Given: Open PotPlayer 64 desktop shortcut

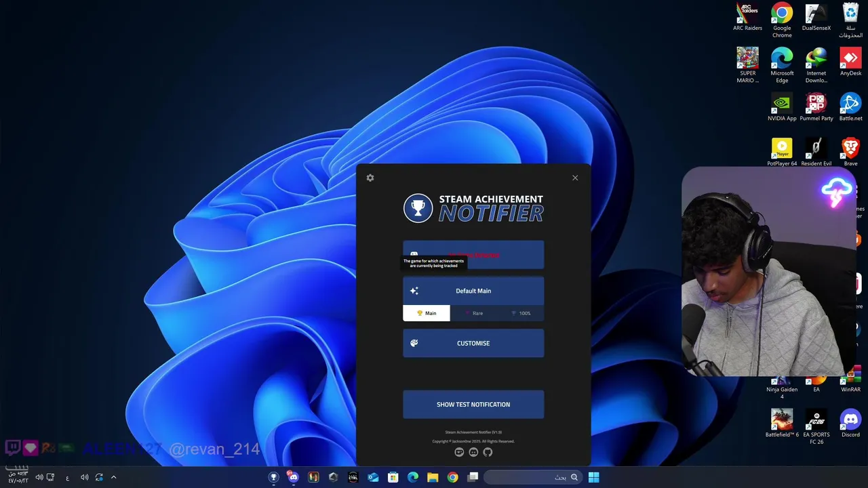Looking at the screenshot, I should pyautogui.click(x=782, y=152).
